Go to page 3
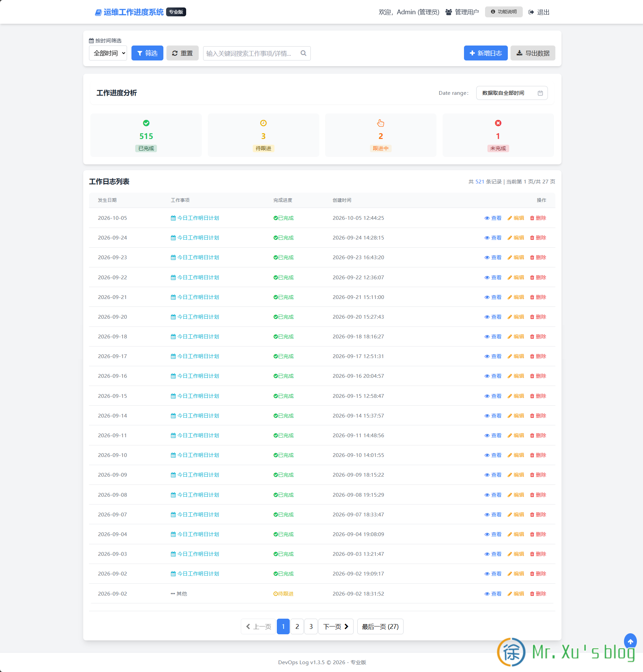Image resolution: width=643 pixels, height=672 pixels. 311,627
